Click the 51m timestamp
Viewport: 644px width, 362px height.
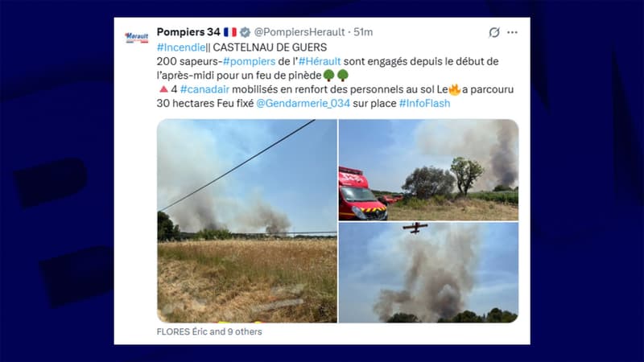point(363,32)
